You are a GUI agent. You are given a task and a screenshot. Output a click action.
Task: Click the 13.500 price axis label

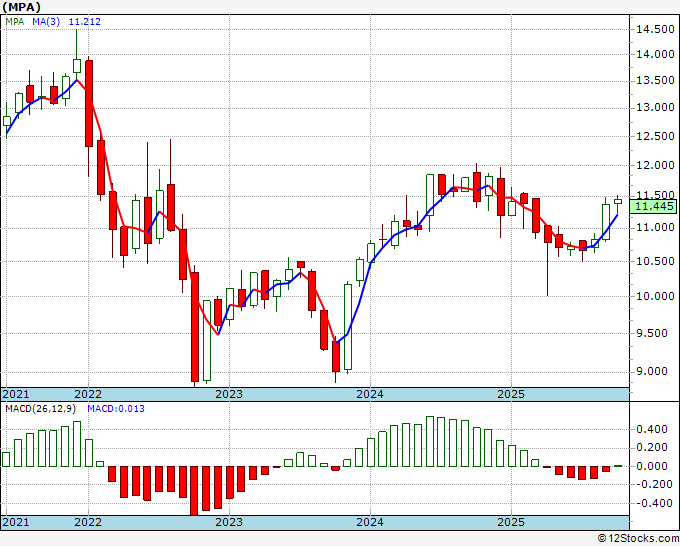[655, 80]
